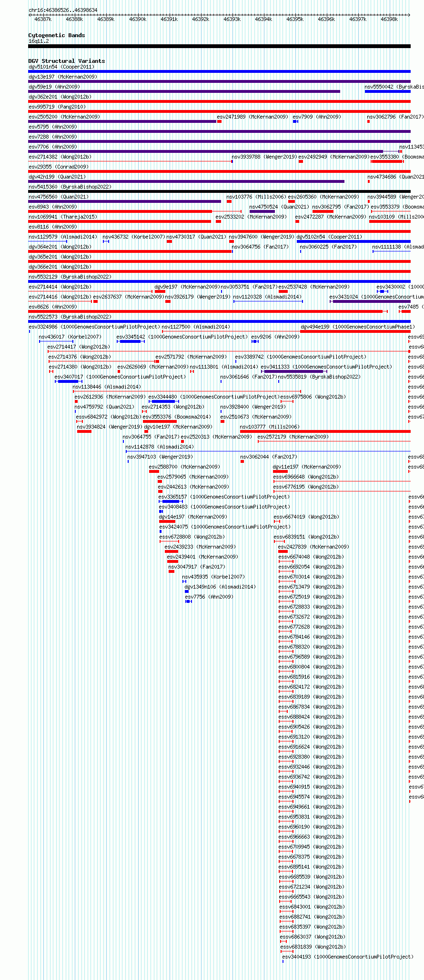Select nsv435935 (Korbel2007) variant

(213, 577)
